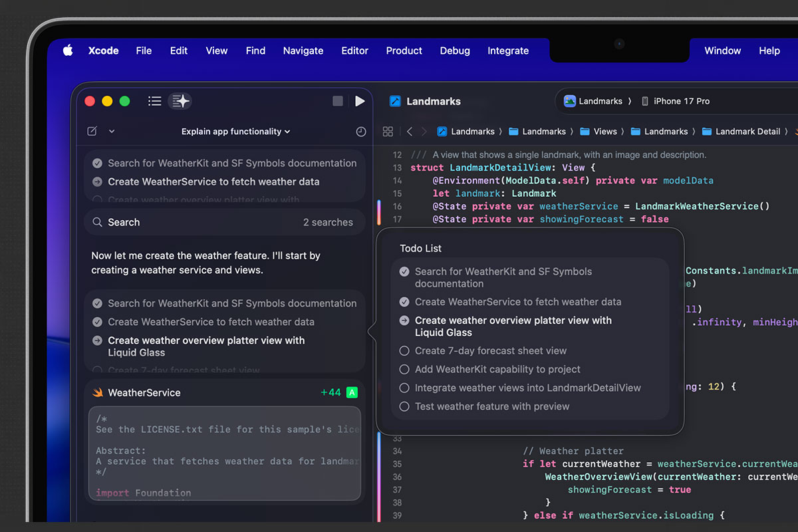The image size is (798, 532).
Task: Open the Product menu
Action: pos(404,51)
